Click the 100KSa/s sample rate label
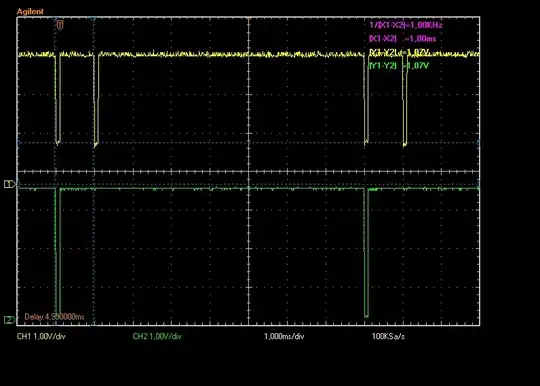 [388, 336]
